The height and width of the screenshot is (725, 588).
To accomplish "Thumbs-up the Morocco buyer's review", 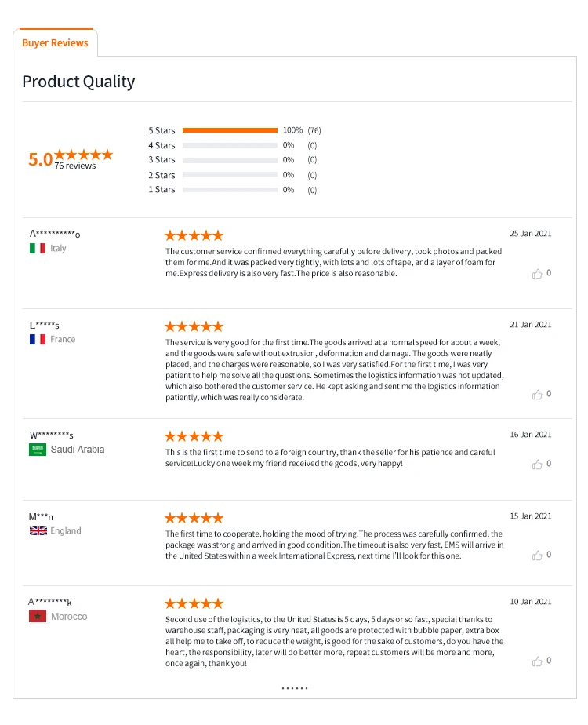I will 537,661.
